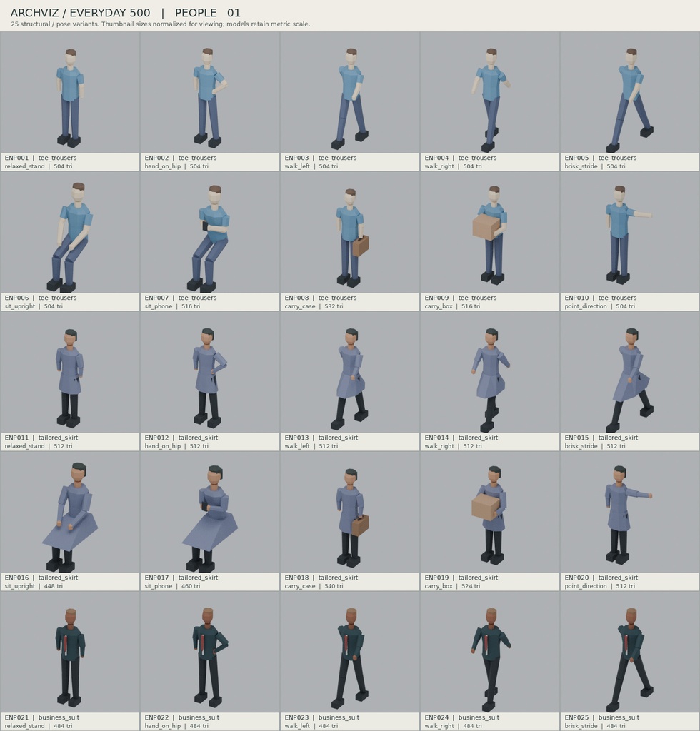Choose the ENP019 tailored_skirt figure holding a box
This screenshot has width=700, height=731.
coord(489,515)
